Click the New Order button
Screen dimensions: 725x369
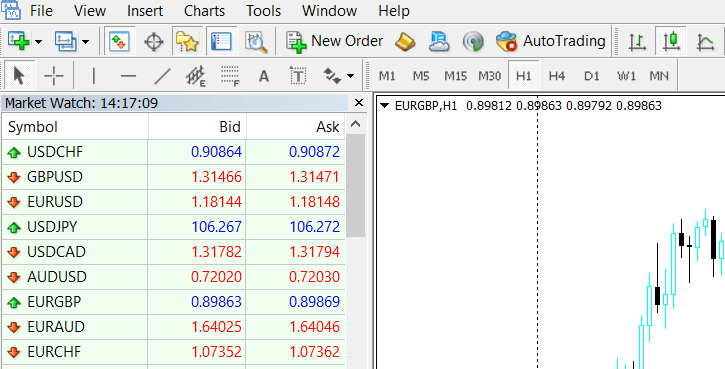[x=334, y=41]
